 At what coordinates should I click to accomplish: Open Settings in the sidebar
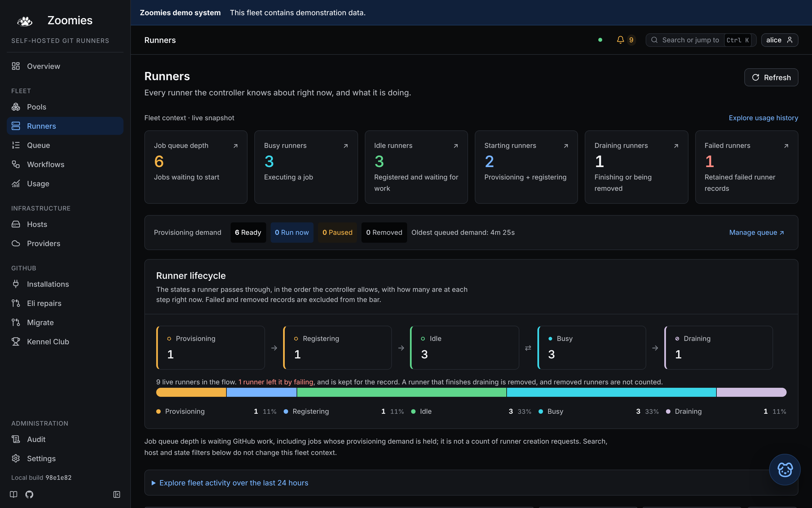65,458
